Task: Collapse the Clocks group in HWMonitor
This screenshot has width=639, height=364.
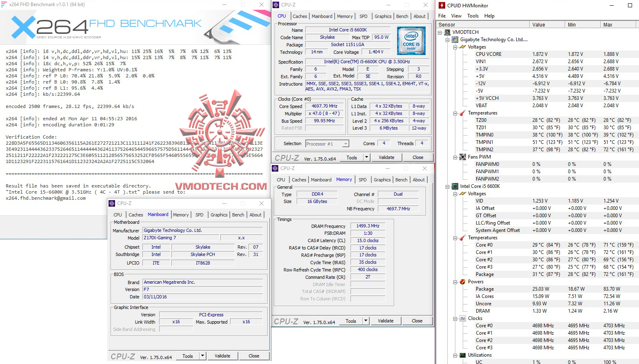Action: coord(455,318)
